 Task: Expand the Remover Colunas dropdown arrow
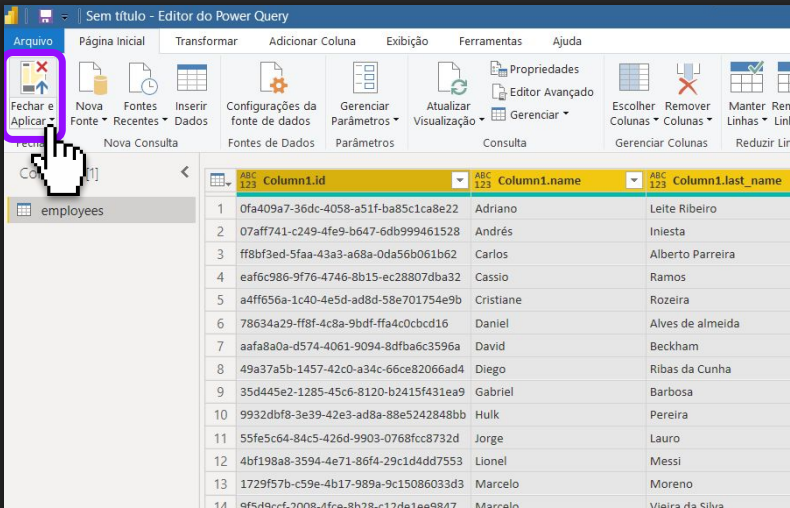pyautogui.click(x=709, y=120)
